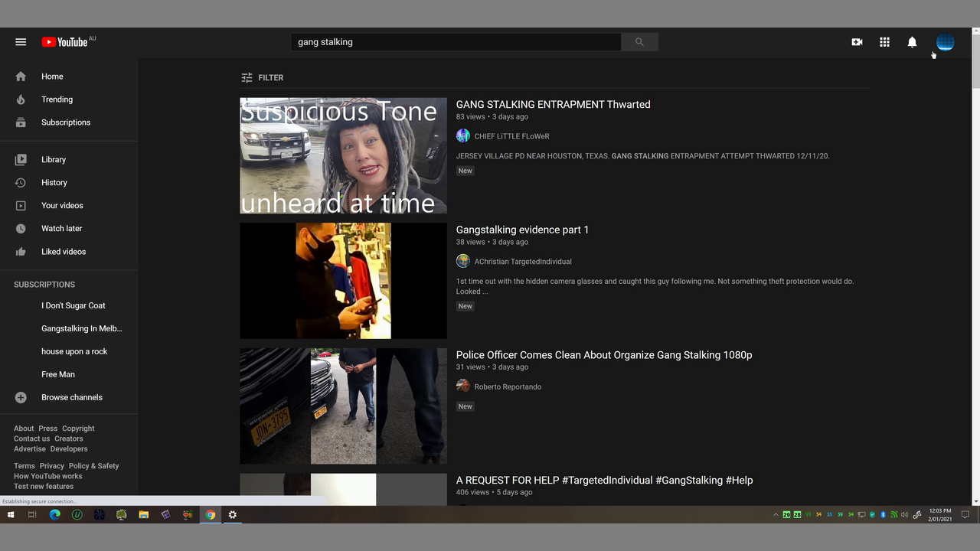
Task: Click the Police Officer video thumbnail
Action: [x=343, y=406]
